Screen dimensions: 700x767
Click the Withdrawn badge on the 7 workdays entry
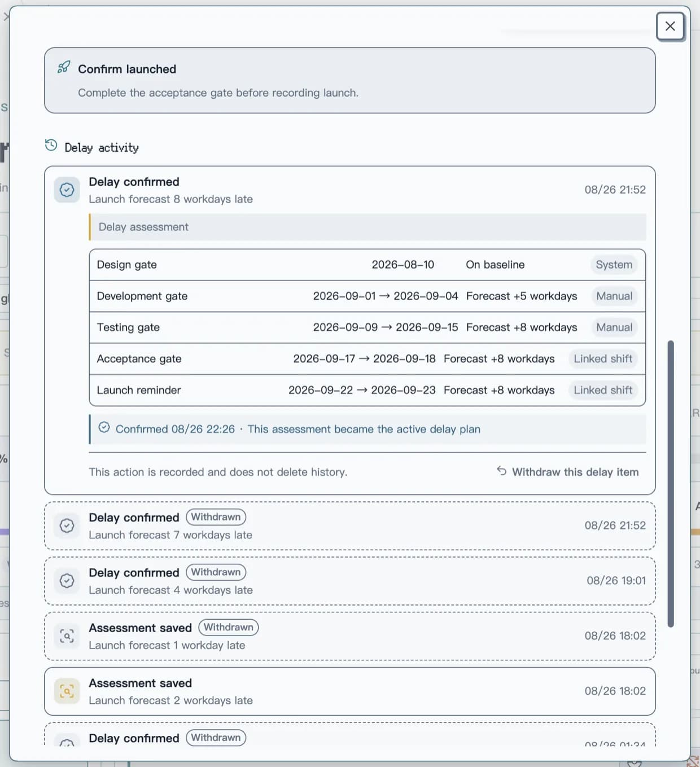[216, 517]
